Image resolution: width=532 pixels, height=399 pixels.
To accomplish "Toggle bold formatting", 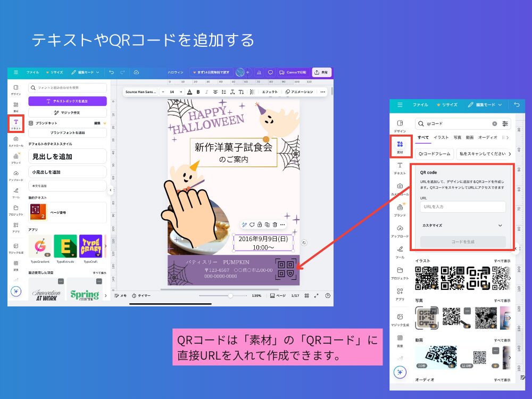I will pos(198,92).
